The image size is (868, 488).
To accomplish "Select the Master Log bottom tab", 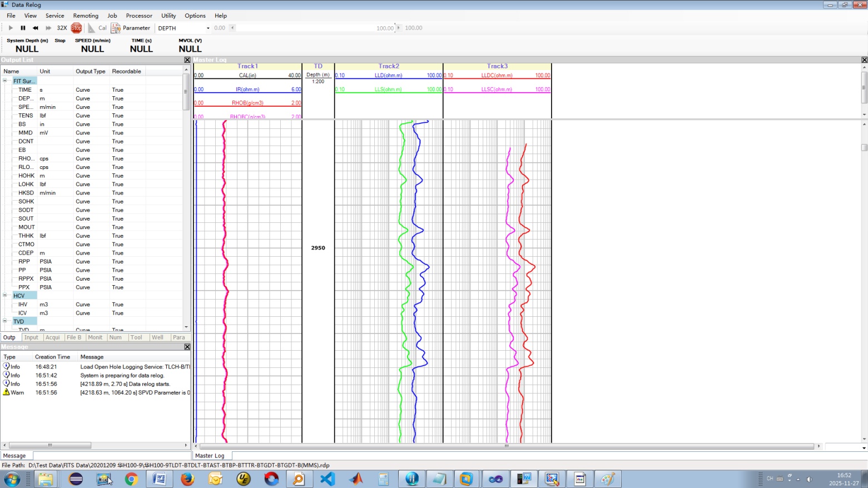I will coord(210,456).
